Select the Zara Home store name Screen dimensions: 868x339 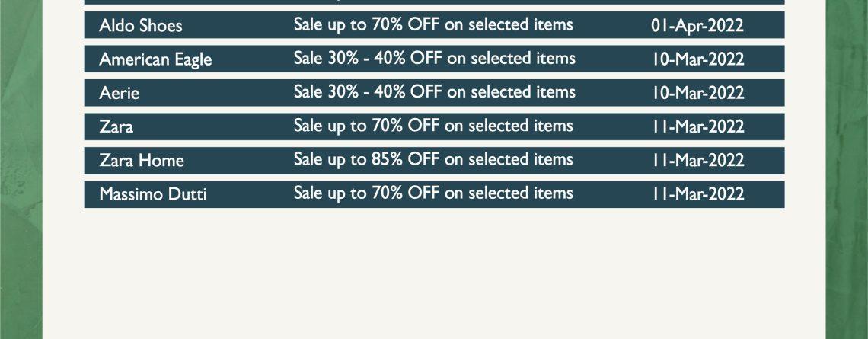[x=142, y=161]
